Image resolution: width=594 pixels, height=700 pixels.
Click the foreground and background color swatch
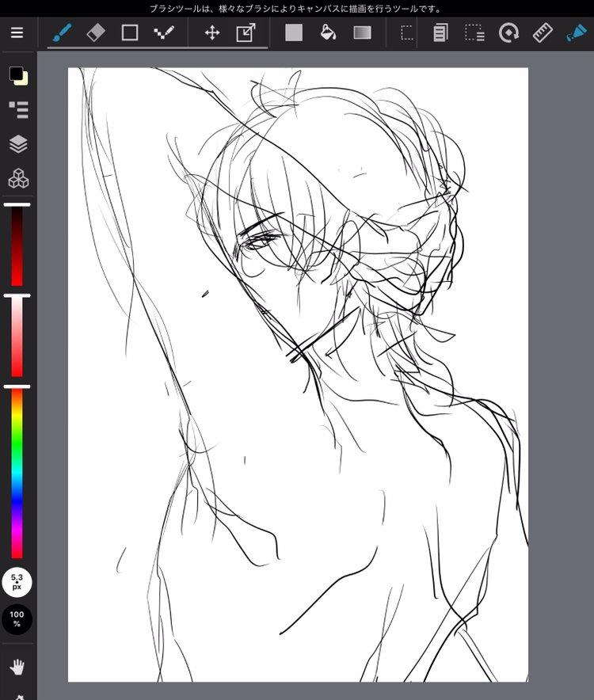pyautogui.click(x=18, y=75)
